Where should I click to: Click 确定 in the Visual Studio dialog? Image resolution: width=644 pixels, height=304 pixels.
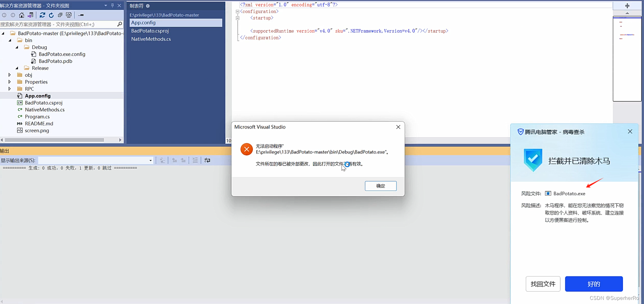pyautogui.click(x=381, y=186)
